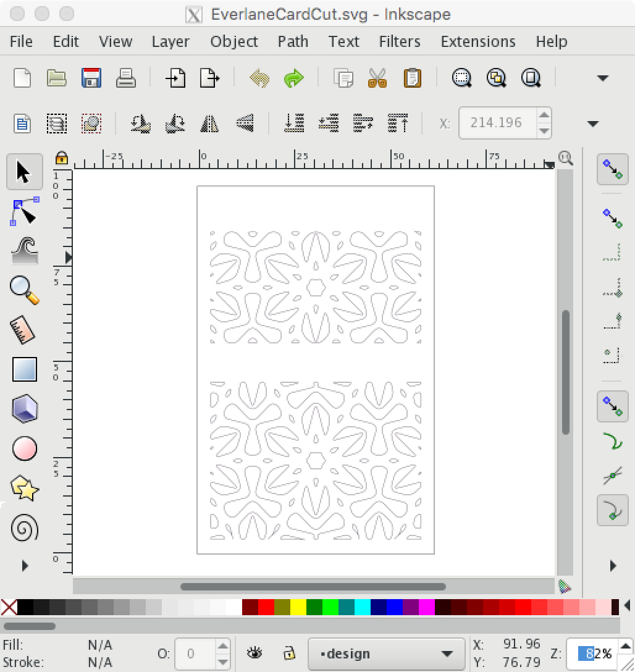Select the Measure ruler tool
Viewport: 635px width, 672px height.
click(22, 330)
